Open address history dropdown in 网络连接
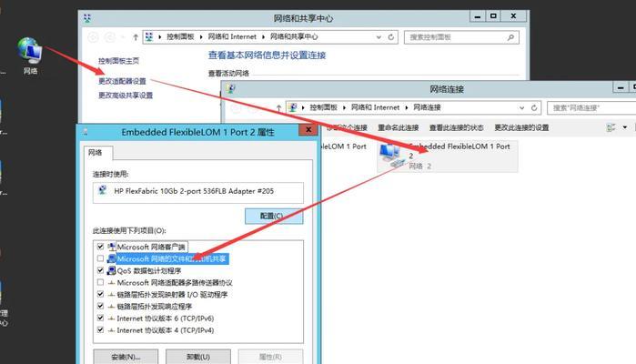This screenshot has height=364, width=636. pos(521,108)
